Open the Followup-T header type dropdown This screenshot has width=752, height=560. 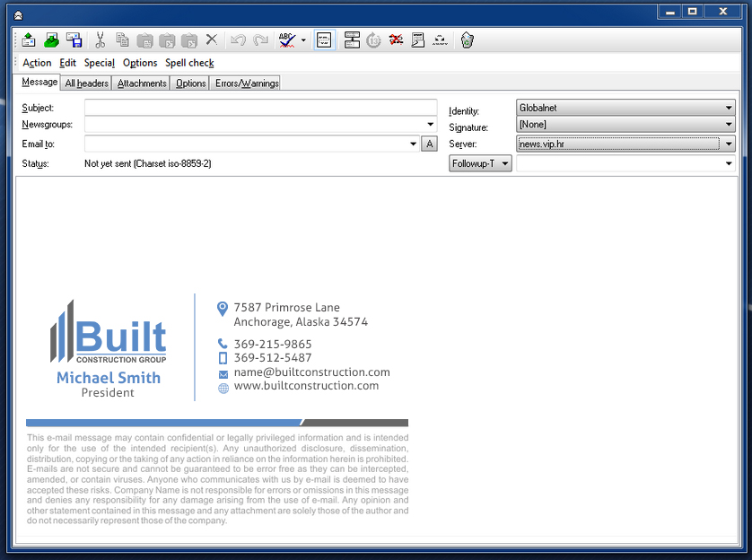tap(481, 163)
